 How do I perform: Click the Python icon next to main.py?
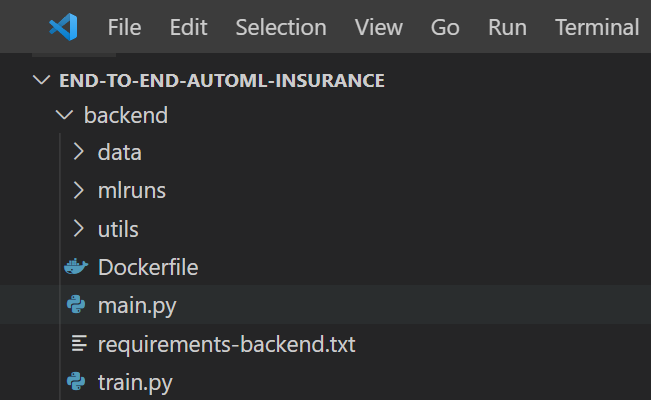[76, 305]
